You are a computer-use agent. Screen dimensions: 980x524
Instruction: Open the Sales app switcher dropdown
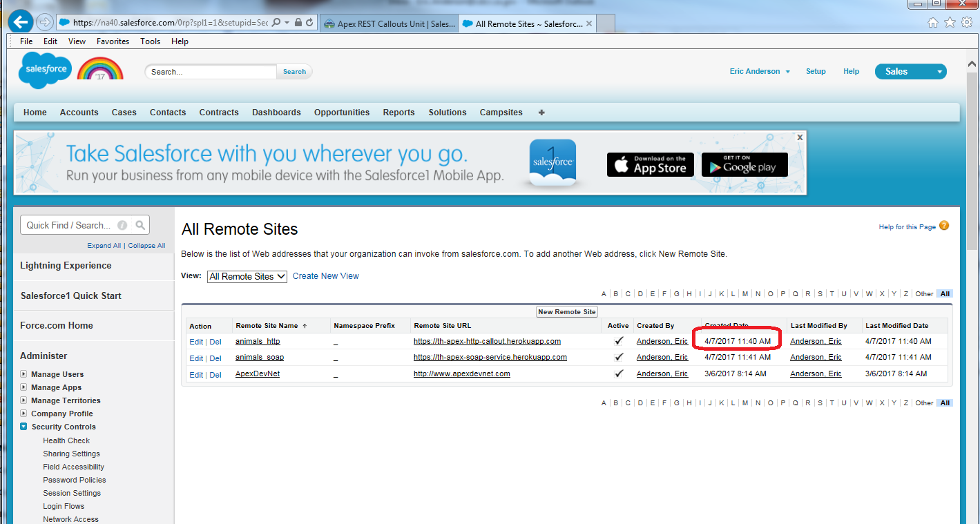911,71
